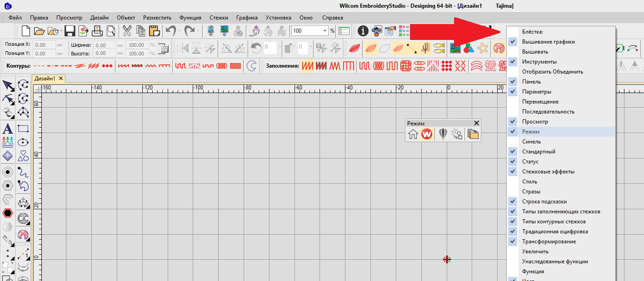The image size is (644, 281).
Task: Cut selection with the scissors icon
Action: tap(127, 31)
